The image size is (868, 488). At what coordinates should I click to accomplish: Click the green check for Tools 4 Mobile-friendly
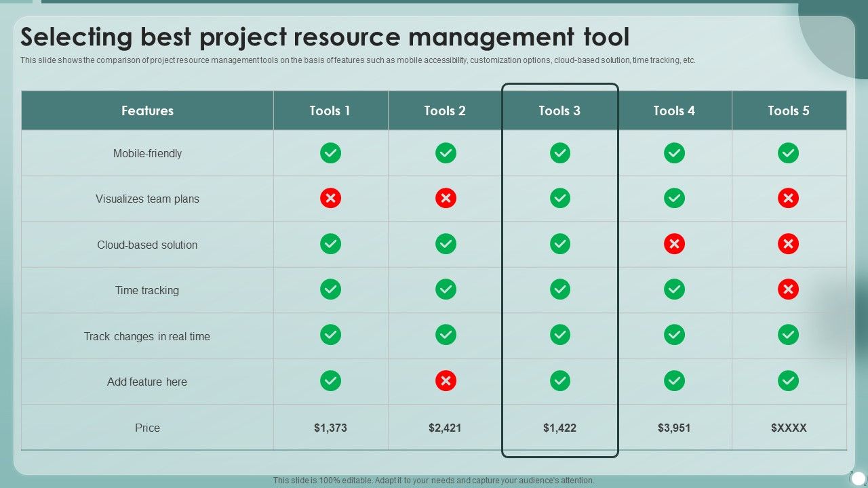(x=674, y=153)
